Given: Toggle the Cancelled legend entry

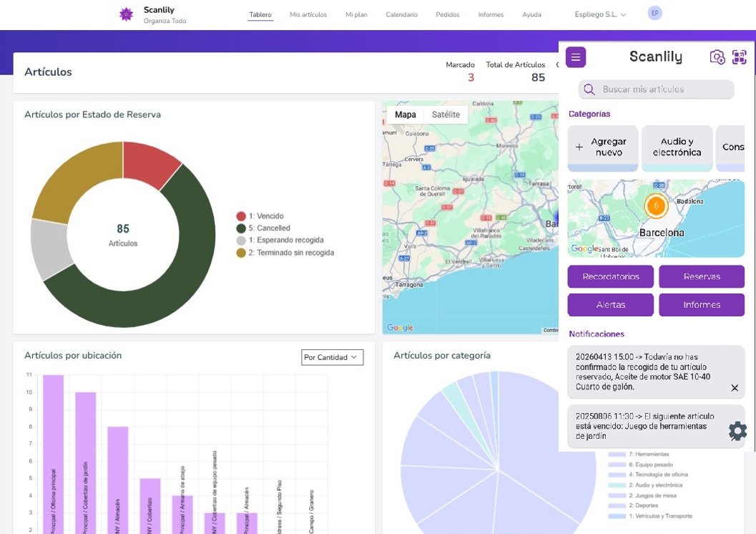Looking at the screenshot, I should pos(263,228).
